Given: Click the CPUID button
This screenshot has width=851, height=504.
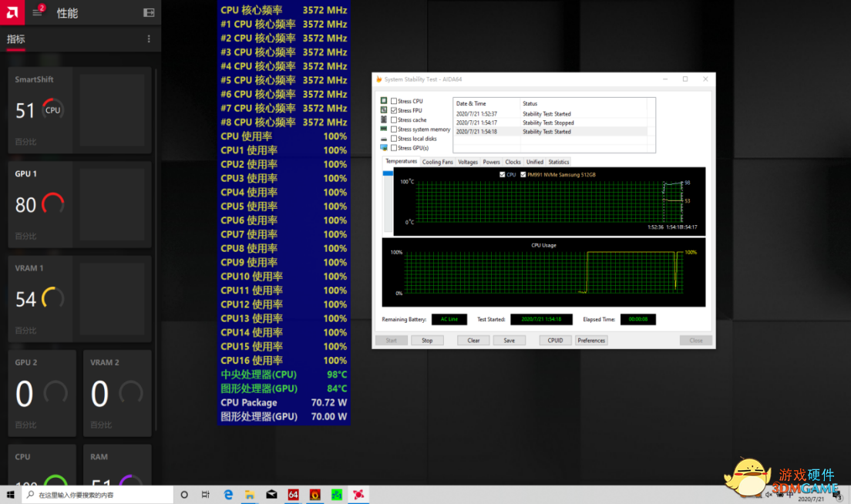Looking at the screenshot, I should (555, 340).
